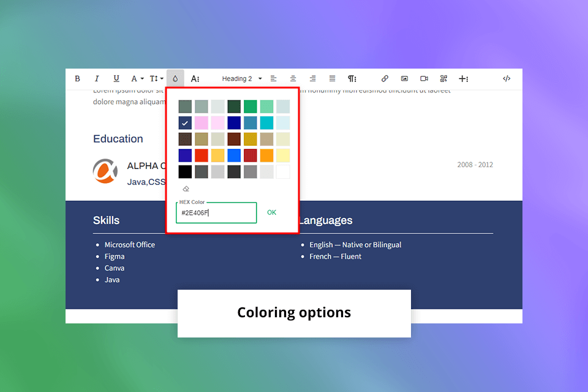The image size is (588, 392).
Task: Insert a video with the camera icon
Action: [x=424, y=79]
